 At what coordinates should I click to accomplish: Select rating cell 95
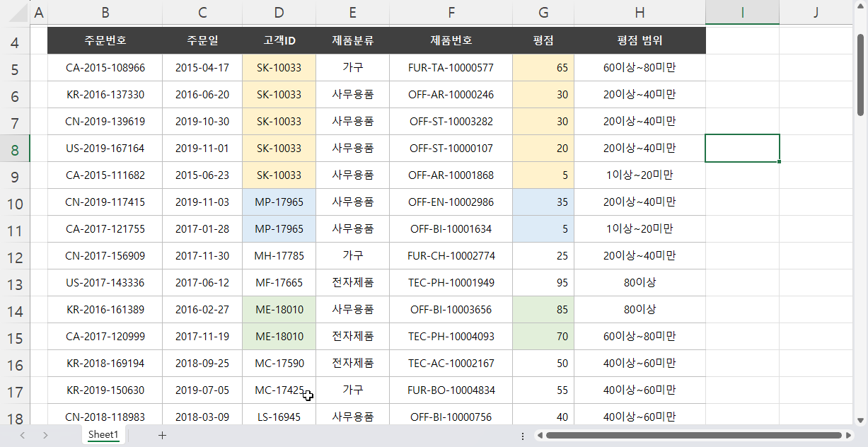543,283
